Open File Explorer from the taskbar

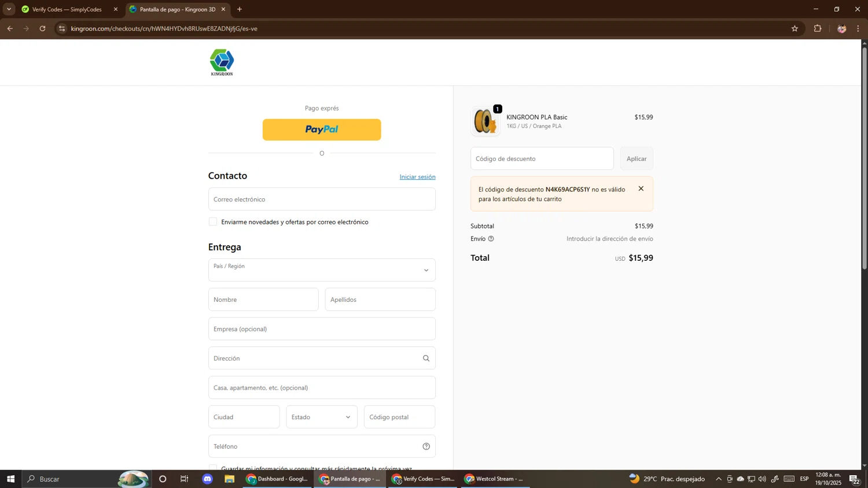point(230,479)
